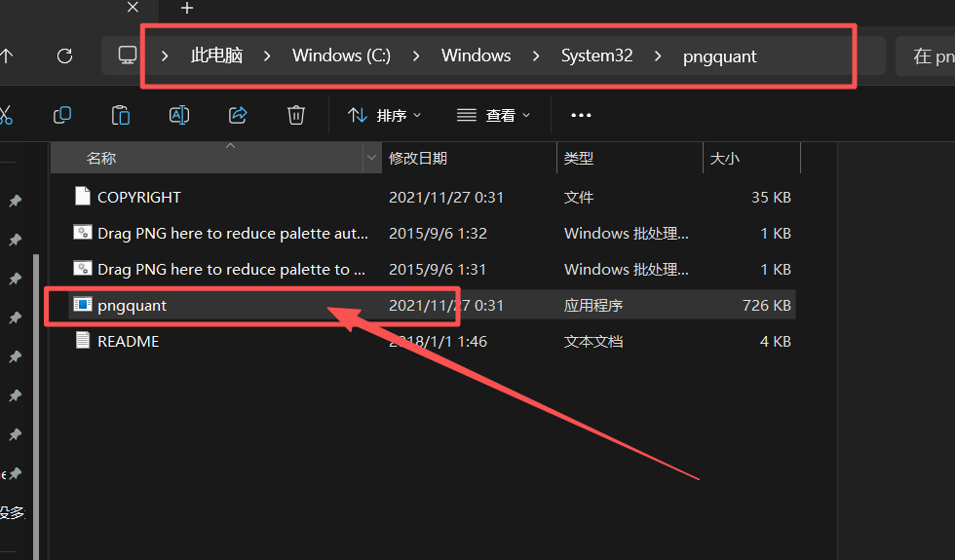
Task: Sort by 大小 column header
Action: click(751, 158)
